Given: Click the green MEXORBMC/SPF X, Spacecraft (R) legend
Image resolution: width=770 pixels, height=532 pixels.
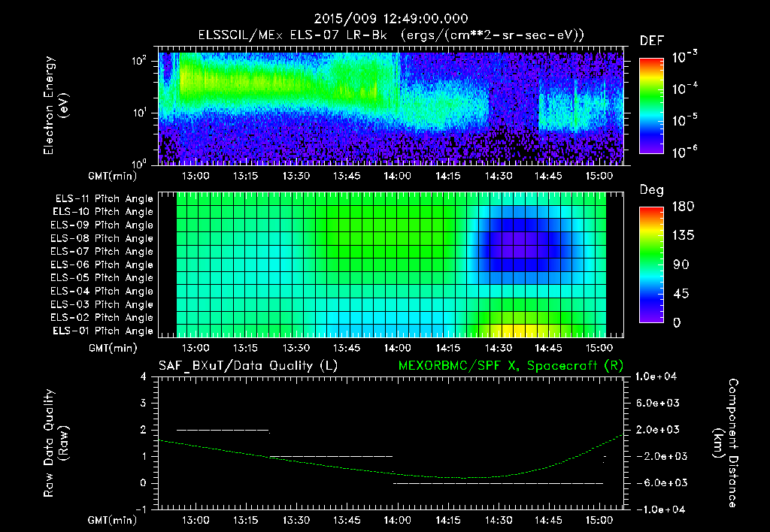Looking at the screenshot, I should pyautogui.click(x=511, y=366).
